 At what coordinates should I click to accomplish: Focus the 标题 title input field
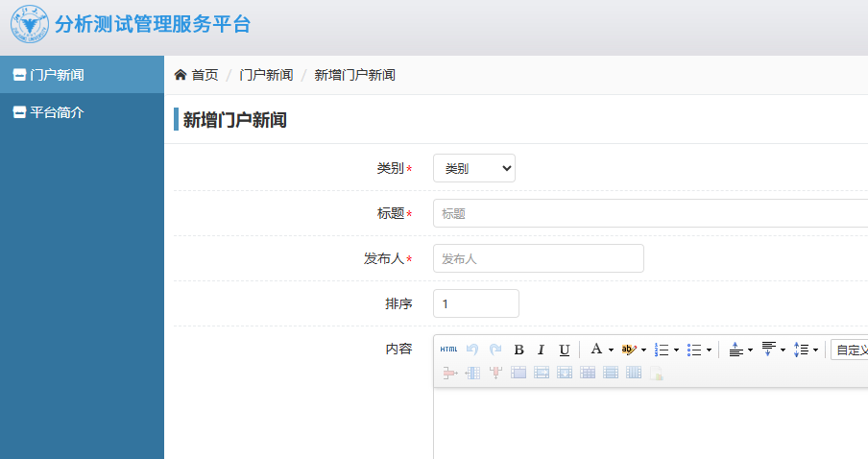coord(650,213)
